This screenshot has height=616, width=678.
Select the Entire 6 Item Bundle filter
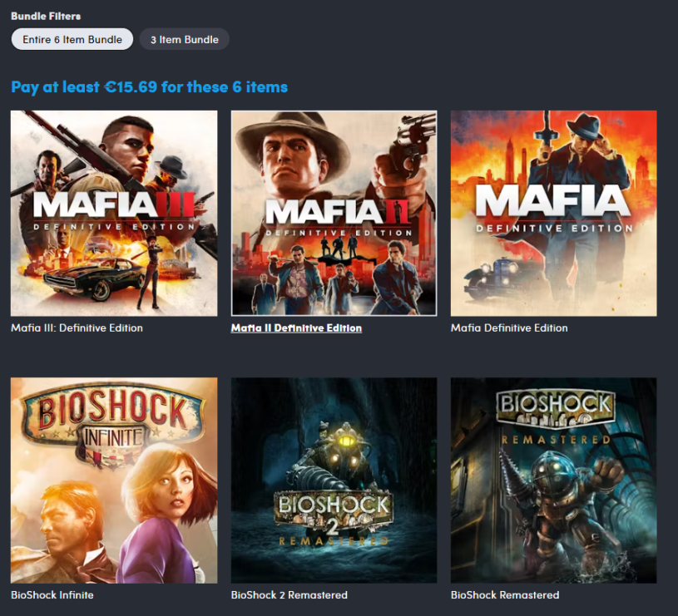click(x=72, y=38)
